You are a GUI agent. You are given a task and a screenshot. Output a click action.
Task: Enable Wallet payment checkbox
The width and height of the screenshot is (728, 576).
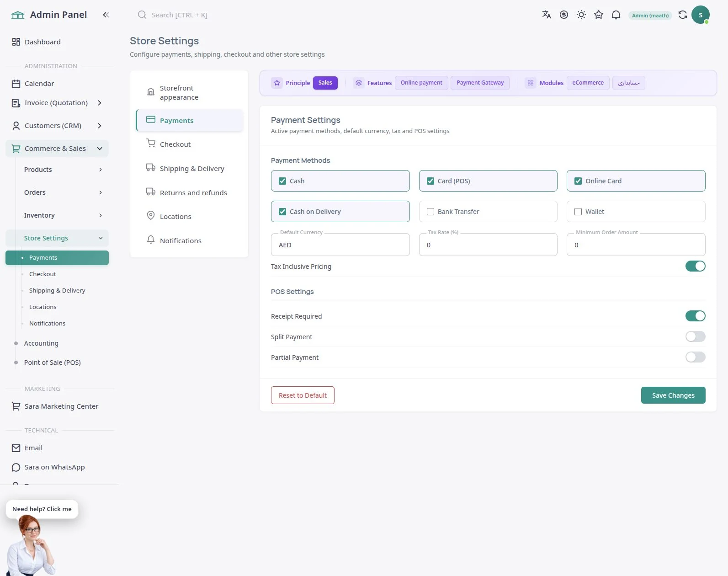pyautogui.click(x=578, y=212)
